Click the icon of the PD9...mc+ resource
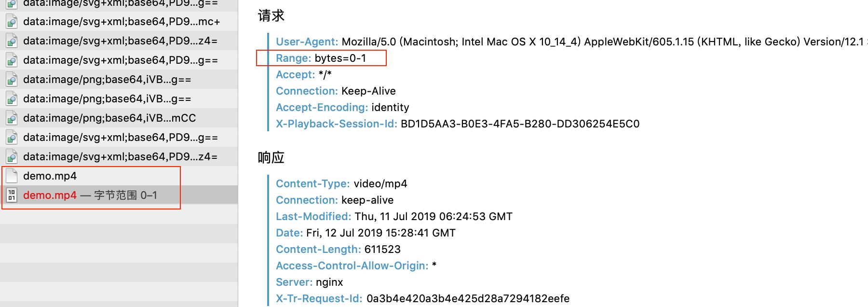Viewport: 868px width, 307px height. point(11,21)
